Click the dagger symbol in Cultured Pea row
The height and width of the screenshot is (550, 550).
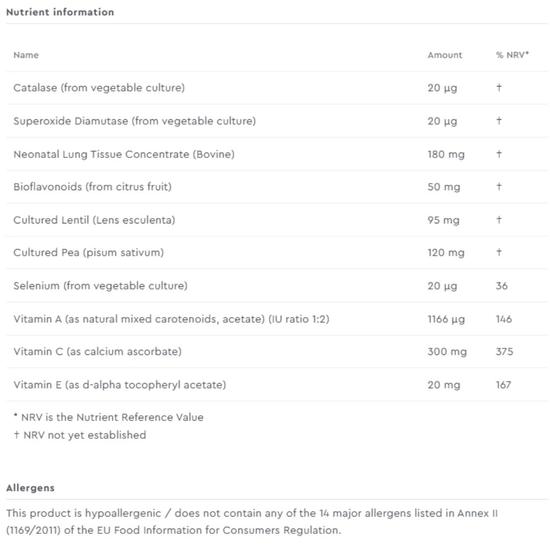(499, 252)
